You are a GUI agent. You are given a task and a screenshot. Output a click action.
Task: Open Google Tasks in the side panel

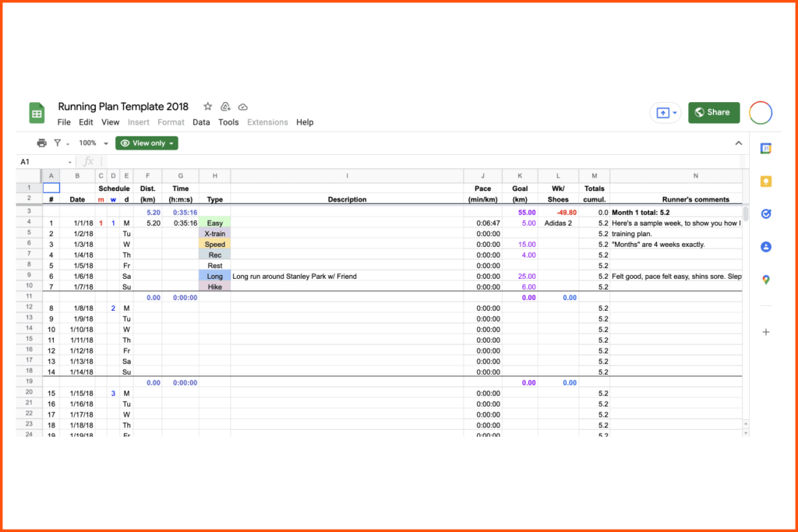(766, 213)
